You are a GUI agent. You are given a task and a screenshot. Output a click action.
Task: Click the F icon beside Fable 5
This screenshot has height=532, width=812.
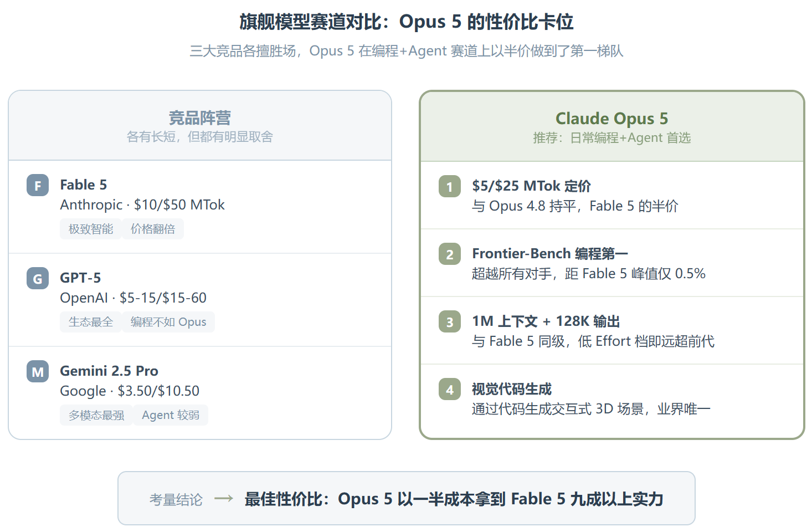(38, 185)
